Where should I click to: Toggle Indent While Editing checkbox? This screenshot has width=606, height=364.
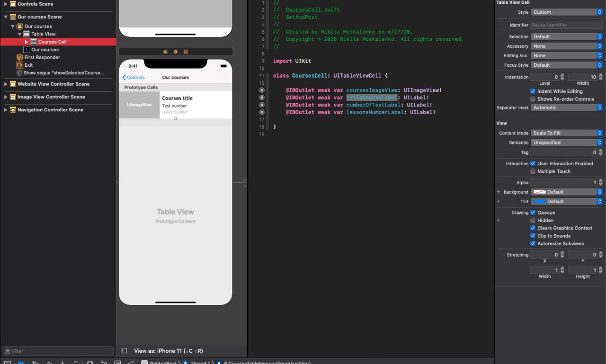[533, 91]
